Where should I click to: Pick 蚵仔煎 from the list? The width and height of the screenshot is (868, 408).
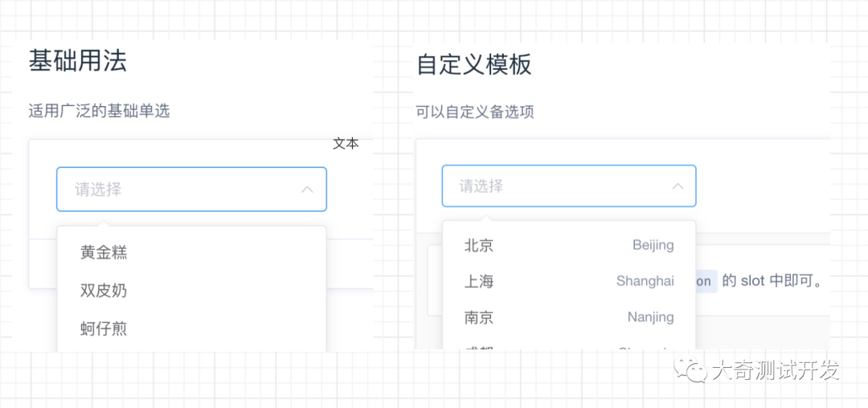point(191,329)
